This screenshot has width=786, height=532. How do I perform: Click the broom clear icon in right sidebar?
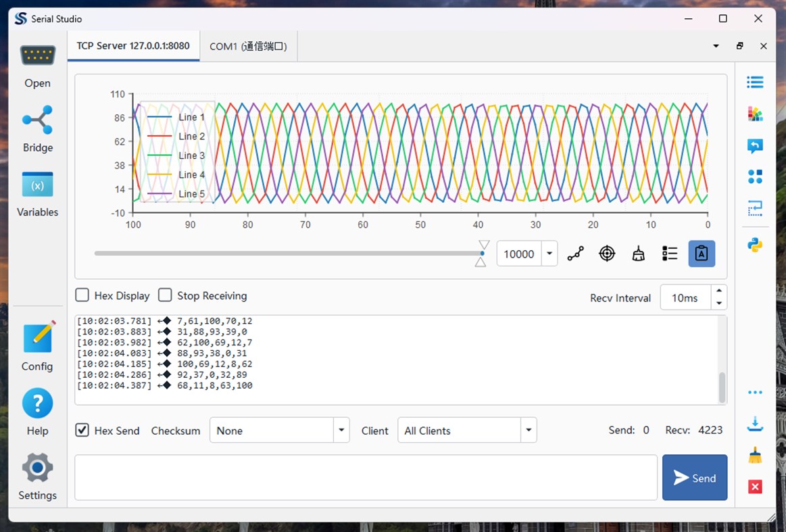(x=755, y=456)
